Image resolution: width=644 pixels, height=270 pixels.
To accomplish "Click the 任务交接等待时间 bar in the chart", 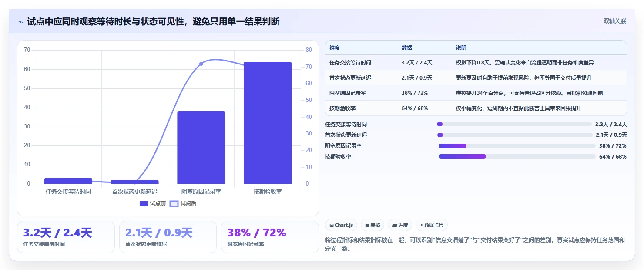I will point(68,181).
